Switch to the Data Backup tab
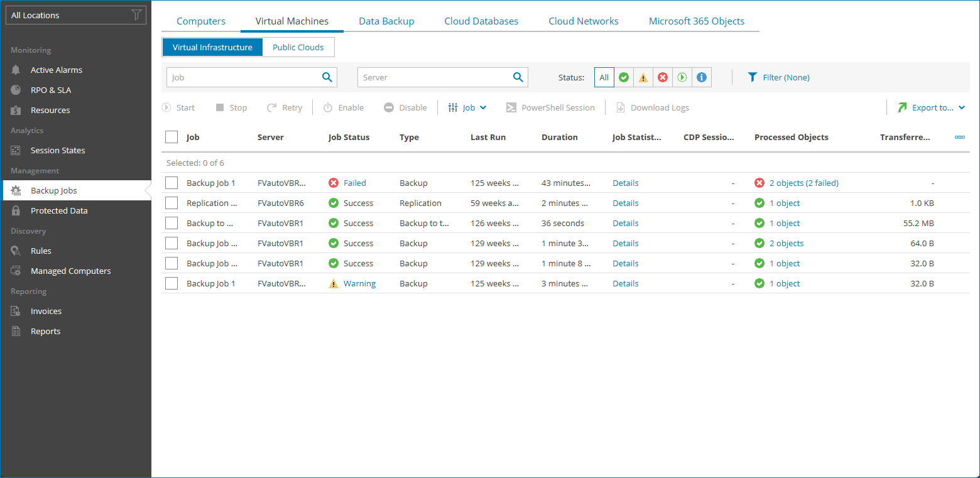980x478 pixels. point(386,21)
